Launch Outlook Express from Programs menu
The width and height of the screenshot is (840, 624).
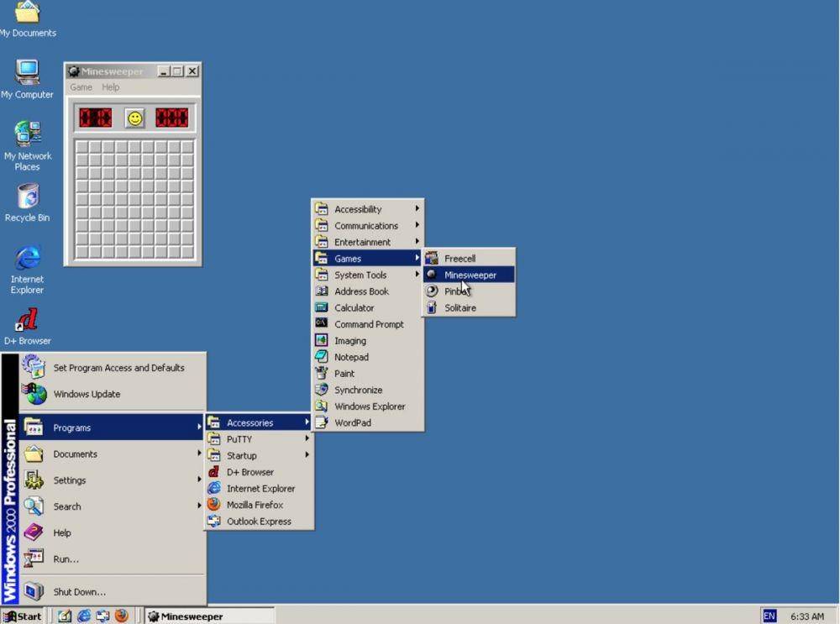[259, 522]
